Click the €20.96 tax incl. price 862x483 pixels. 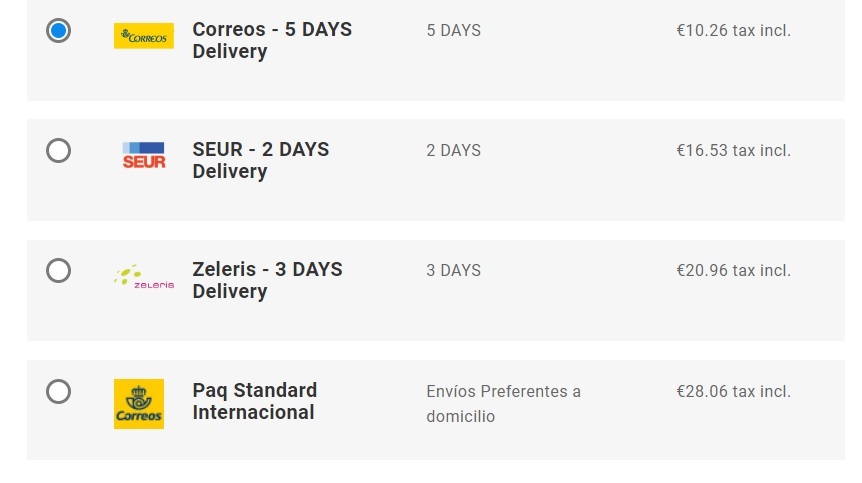(x=733, y=270)
